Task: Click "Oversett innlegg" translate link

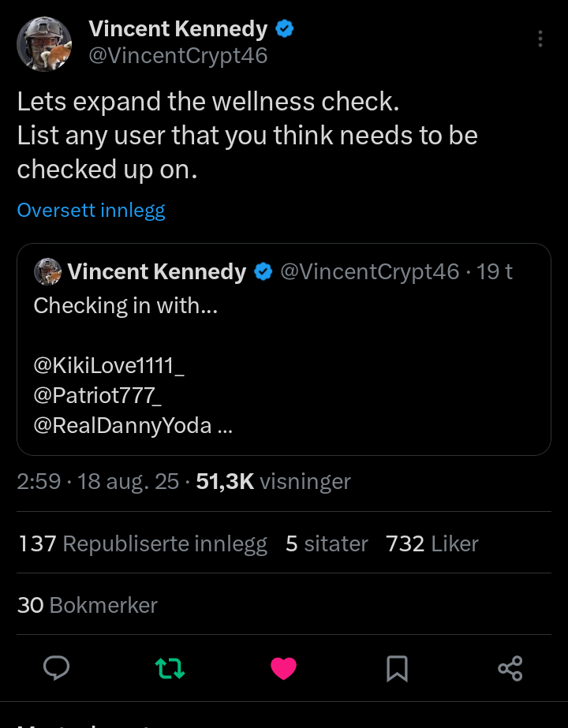Action: [91, 211]
